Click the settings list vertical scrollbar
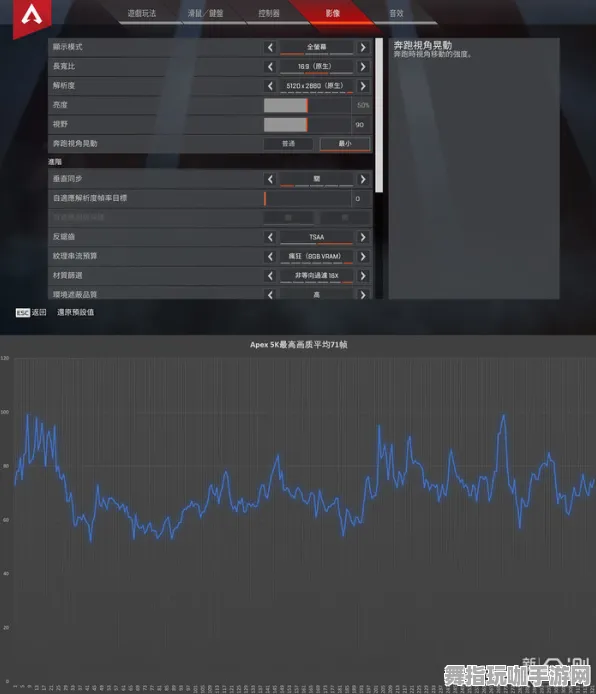Screen dimensions: 596x694 (379, 115)
